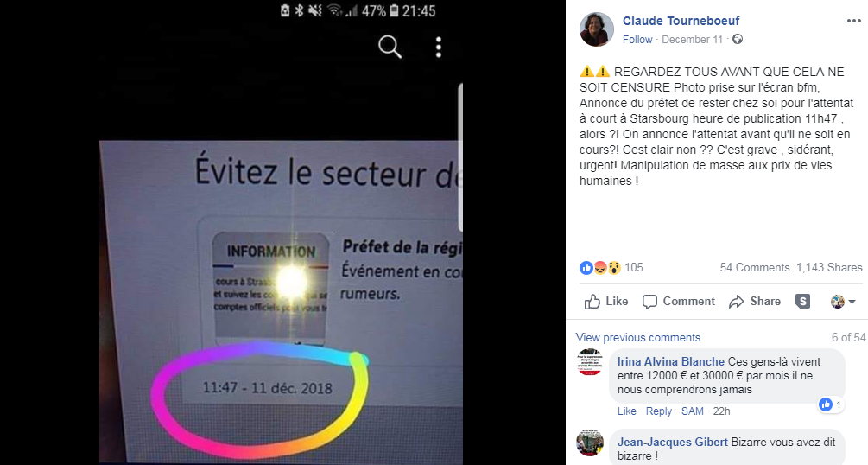Click the magnifying glass search icon in photo
The image size is (868, 465).
click(390, 48)
